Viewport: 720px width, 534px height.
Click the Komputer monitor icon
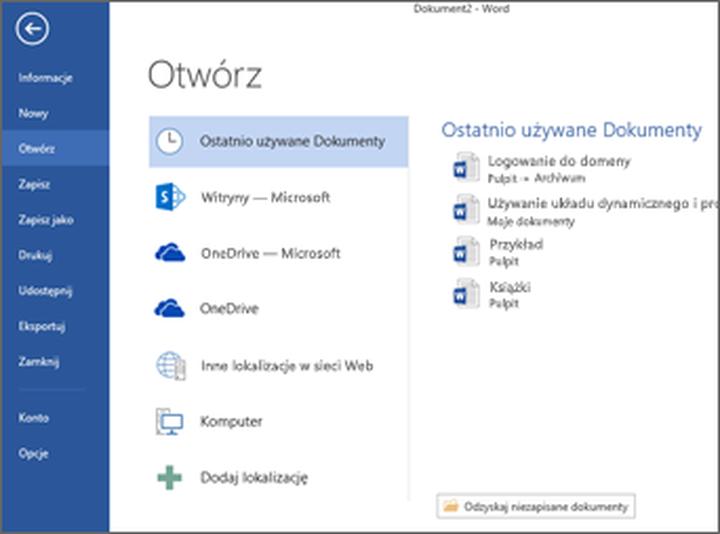click(x=169, y=422)
